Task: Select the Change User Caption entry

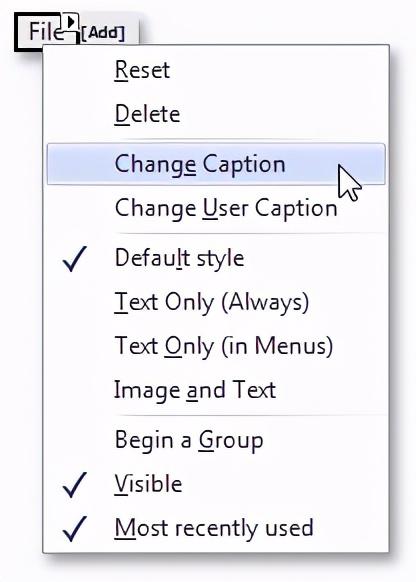Action: pyautogui.click(x=216, y=208)
